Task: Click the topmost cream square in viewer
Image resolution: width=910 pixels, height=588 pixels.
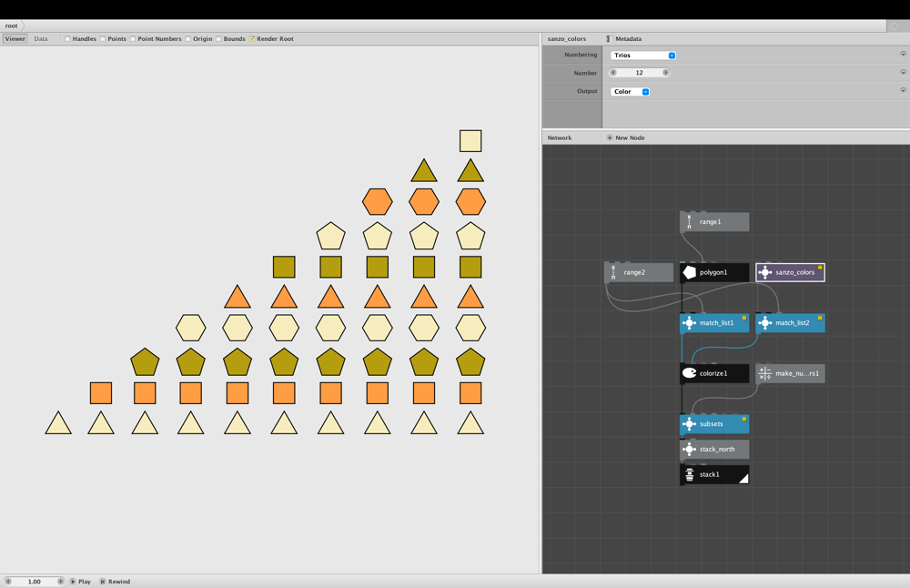Action: tap(470, 141)
